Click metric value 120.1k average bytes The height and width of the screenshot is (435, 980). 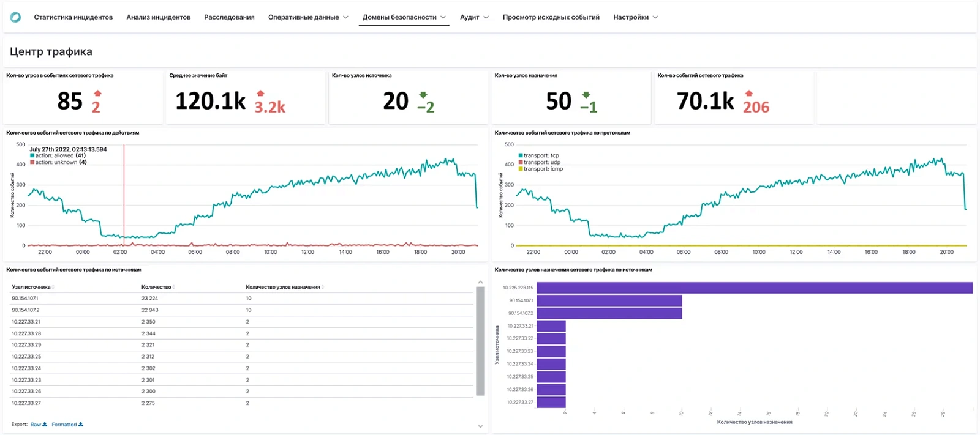[210, 101]
